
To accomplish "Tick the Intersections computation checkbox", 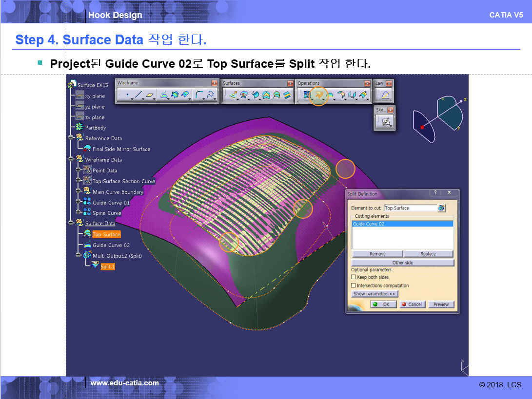I will click(x=354, y=285).
